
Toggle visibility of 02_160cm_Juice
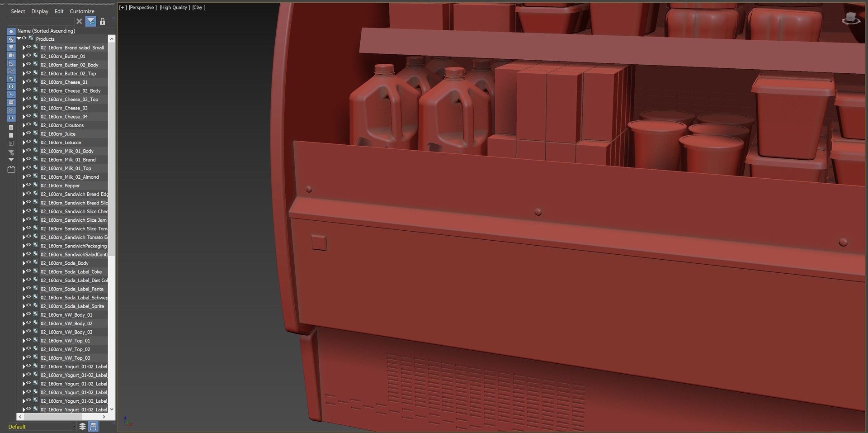pyautogui.click(x=29, y=133)
